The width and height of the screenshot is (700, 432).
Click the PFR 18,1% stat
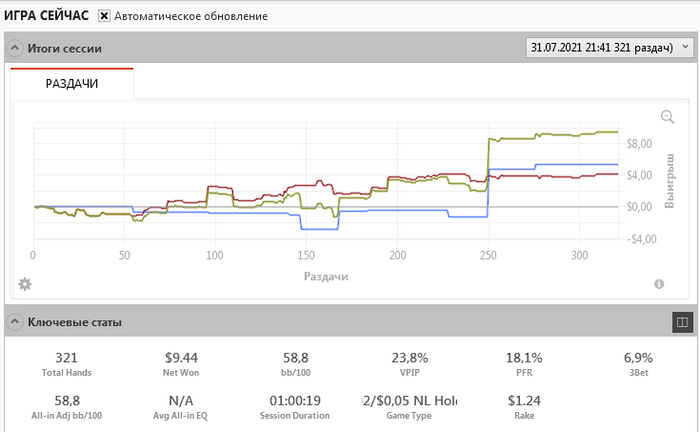click(x=525, y=363)
